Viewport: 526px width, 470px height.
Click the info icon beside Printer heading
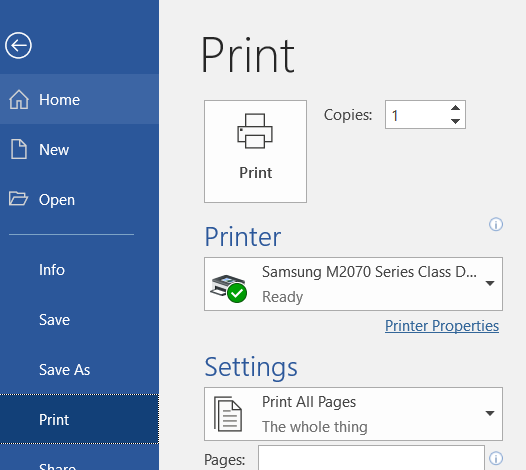[x=496, y=224]
